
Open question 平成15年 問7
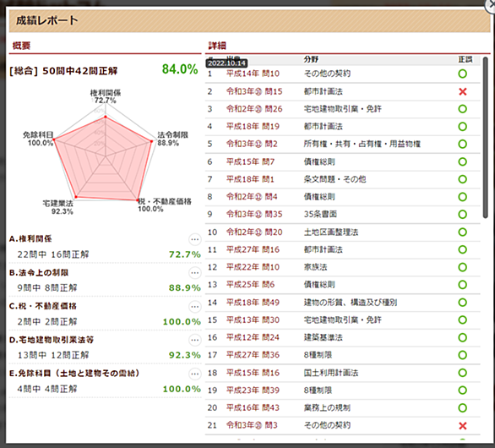(250, 161)
